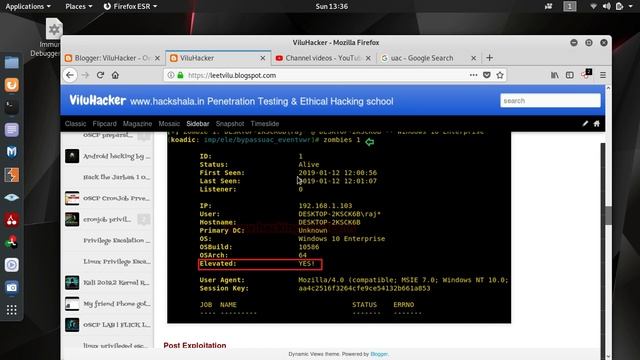Open the text editor notes dock icon
The height and width of the screenshot is (360, 640).
click(11, 130)
